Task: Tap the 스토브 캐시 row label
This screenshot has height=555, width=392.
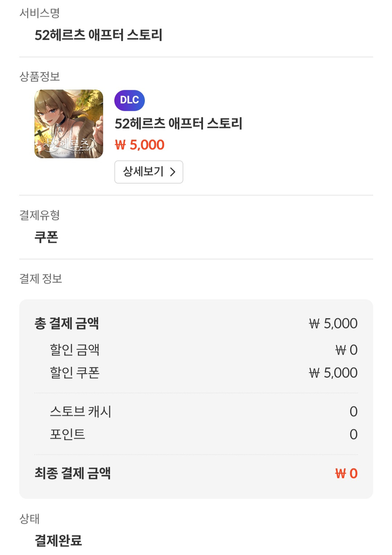Action: tap(81, 411)
